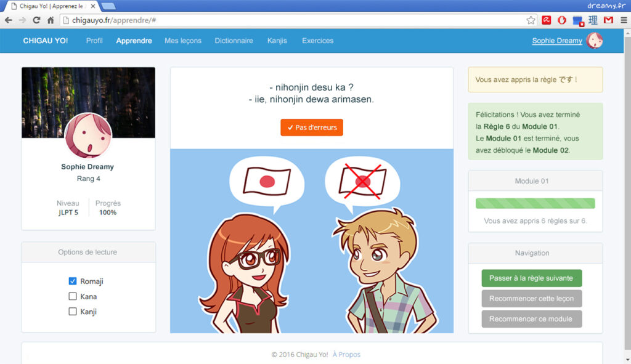
Task: Click Recommencer ce module button
Action: pyautogui.click(x=531, y=319)
